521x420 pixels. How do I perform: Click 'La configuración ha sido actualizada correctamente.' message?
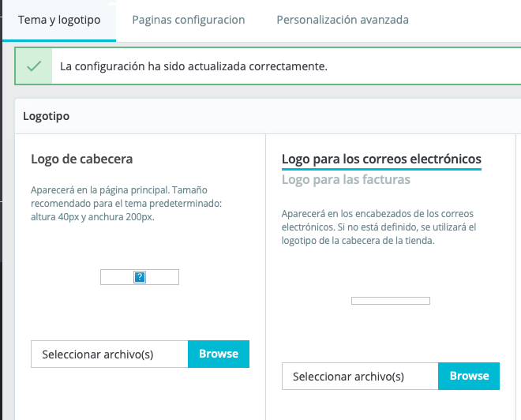pyautogui.click(x=193, y=66)
